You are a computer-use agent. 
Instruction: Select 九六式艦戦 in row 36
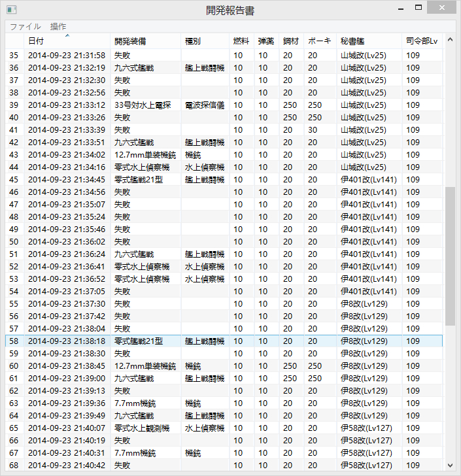click(134, 68)
